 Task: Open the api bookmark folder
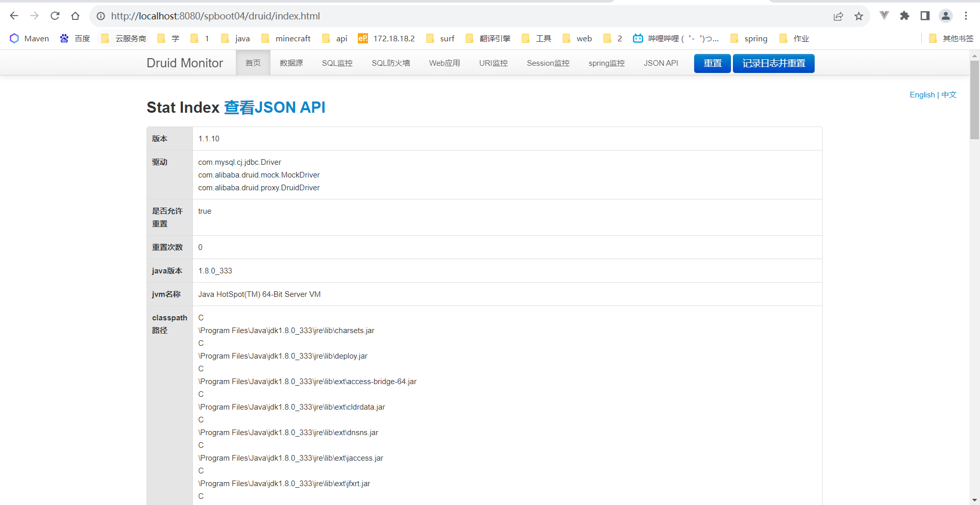click(x=335, y=38)
